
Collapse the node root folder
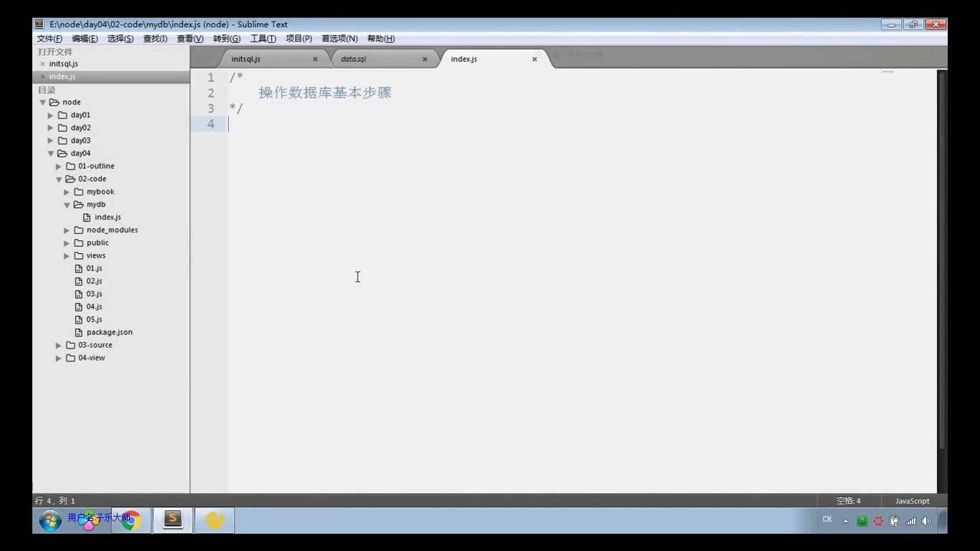[x=42, y=103]
